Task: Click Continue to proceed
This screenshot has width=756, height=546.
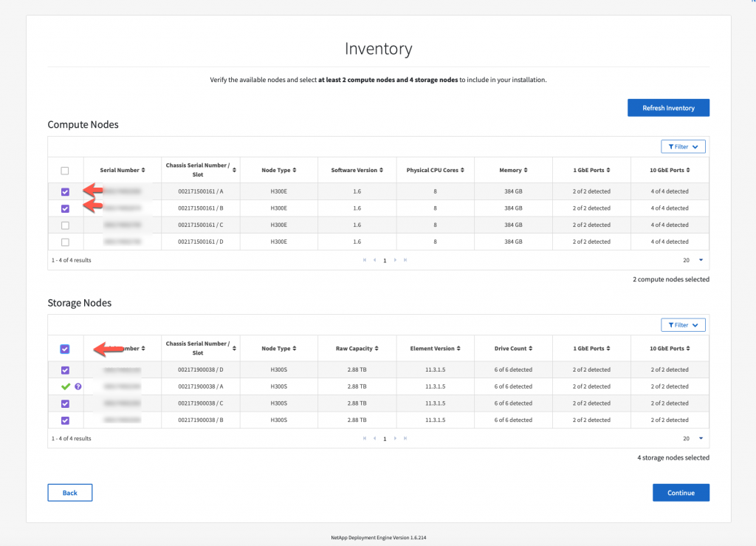Action: tap(681, 493)
